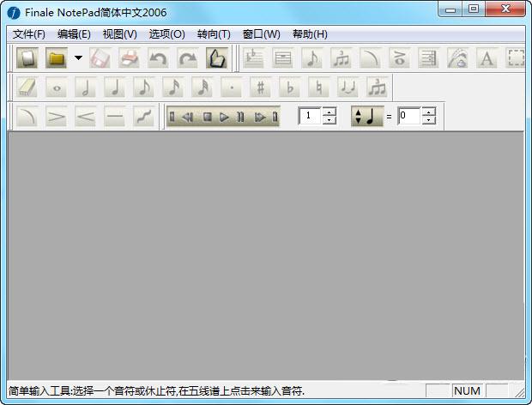Create a new document with the blank page icon
The width and height of the screenshot is (532, 405).
[27, 58]
